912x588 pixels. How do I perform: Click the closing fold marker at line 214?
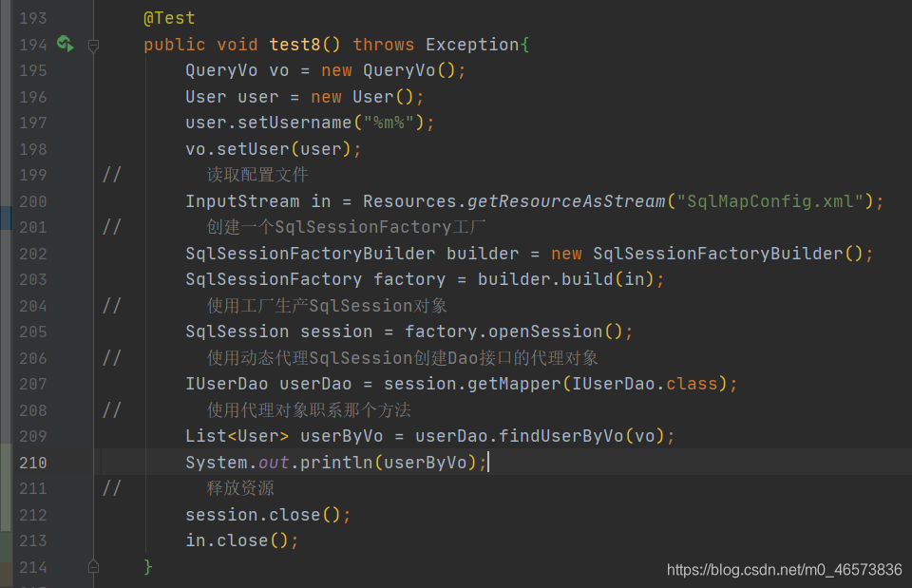pos(93,566)
